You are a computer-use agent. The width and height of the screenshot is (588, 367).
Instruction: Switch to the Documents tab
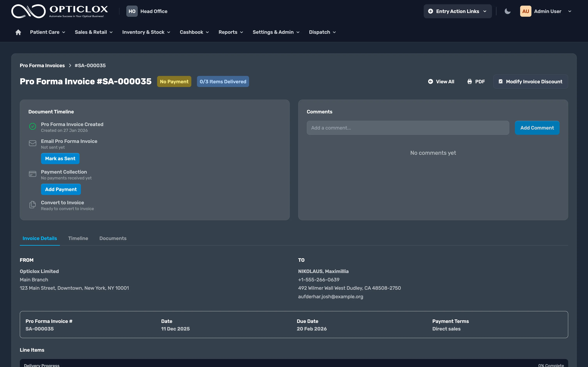coord(113,238)
